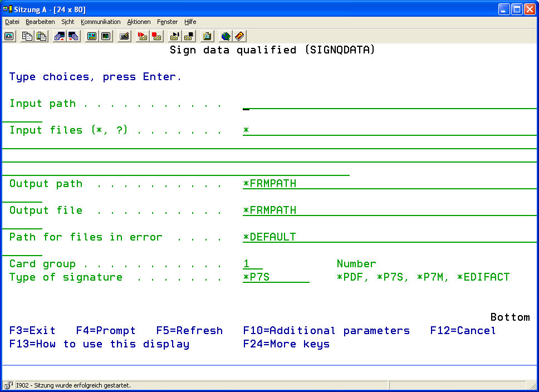The image size is (539, 392).
Task: Click the Paste toolbar icon
Action: [x=41, y=36]
